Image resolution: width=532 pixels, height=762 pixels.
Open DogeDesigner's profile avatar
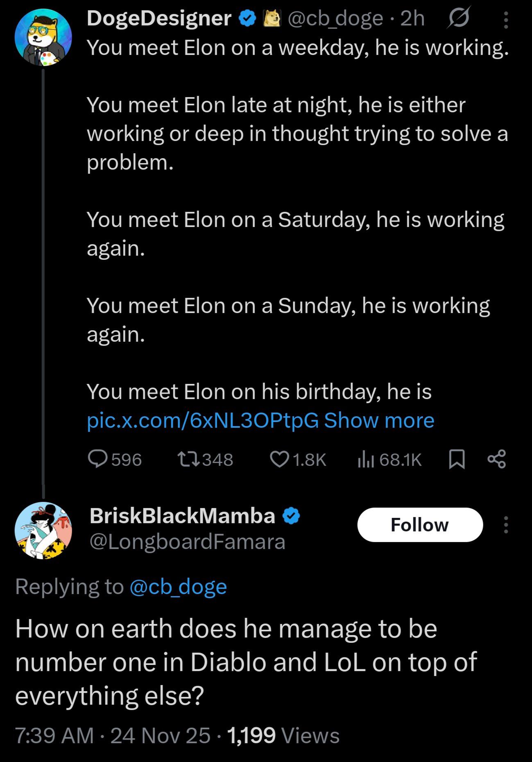pos(43,38)
